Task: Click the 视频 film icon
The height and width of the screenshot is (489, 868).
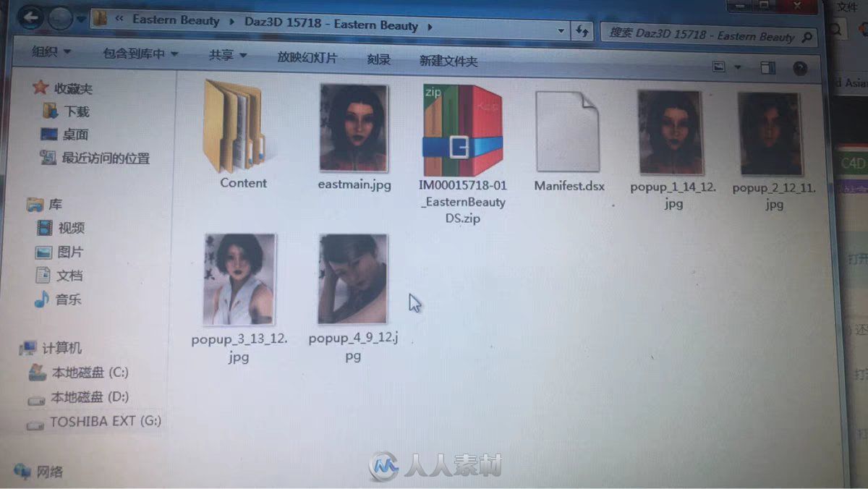Action: pyautogui.click(x=45, y=228)
